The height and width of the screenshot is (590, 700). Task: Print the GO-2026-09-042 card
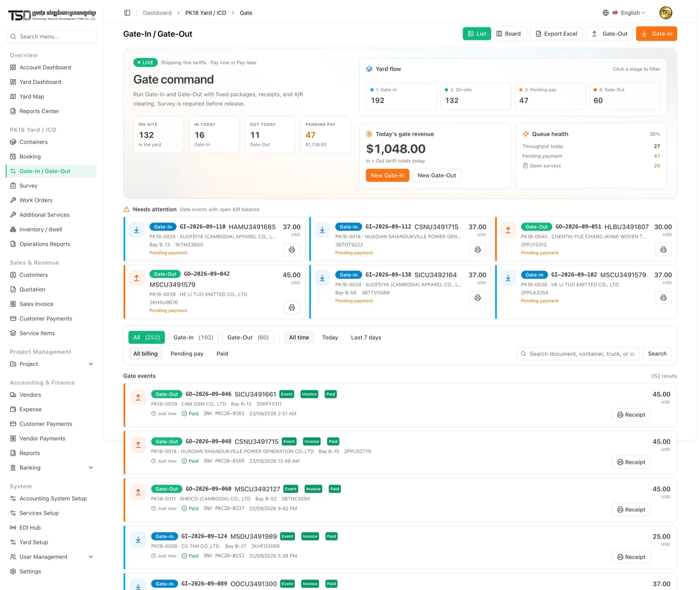pos(292,307)
